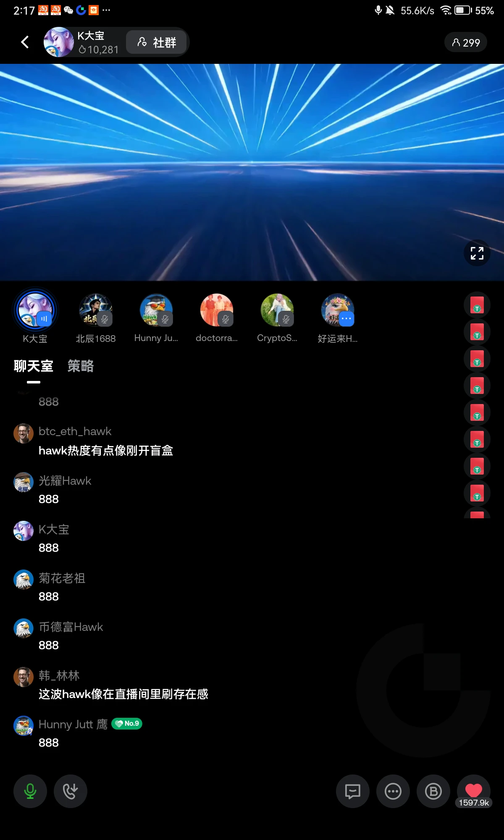Open username 菊花老祖 in chat
The image size is (504, 840).
pyautogui.click(x=62, y=578)
